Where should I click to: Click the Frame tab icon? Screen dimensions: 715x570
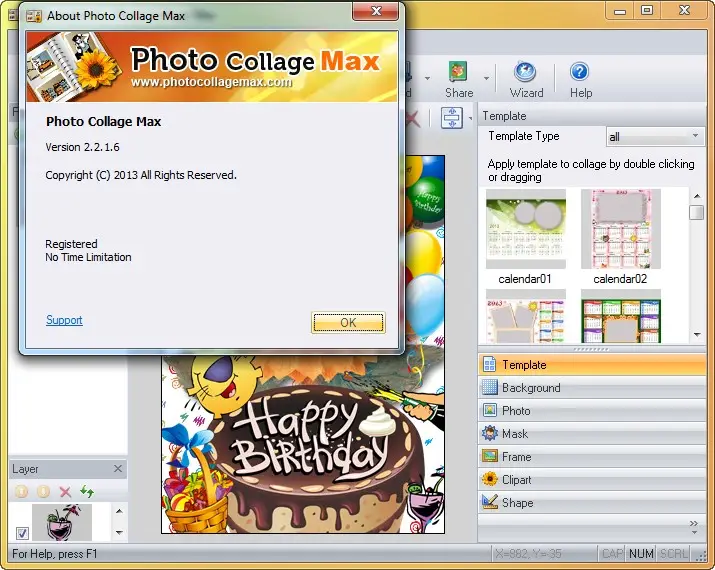click(489, 456)
